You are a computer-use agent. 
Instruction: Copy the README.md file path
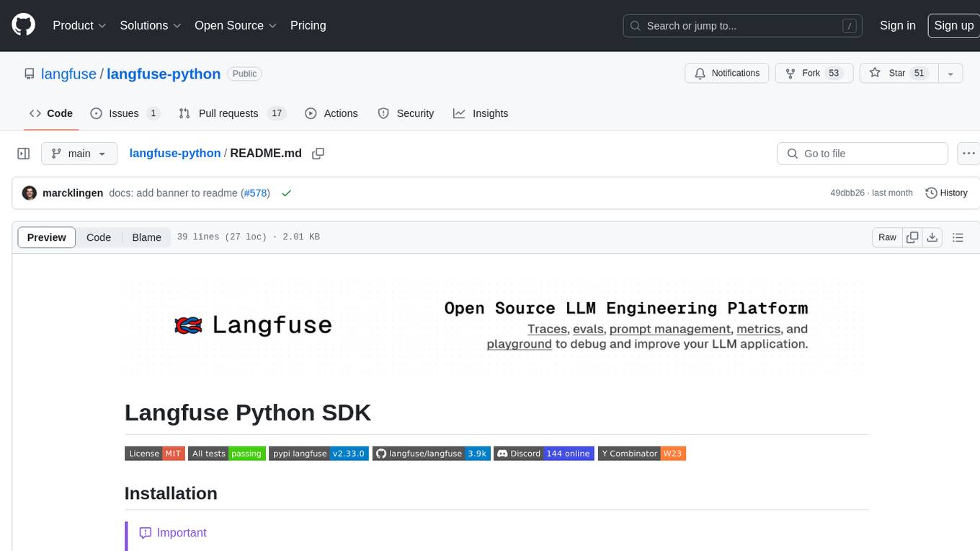(x=318, y=154)
